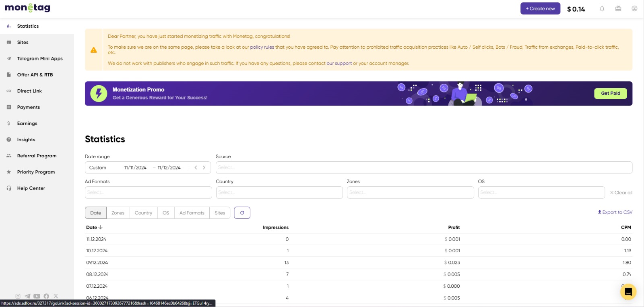The height and width of the screenshot is (307, 644).
Task: Select the Sites grouping tab
Action: [220, 213]
